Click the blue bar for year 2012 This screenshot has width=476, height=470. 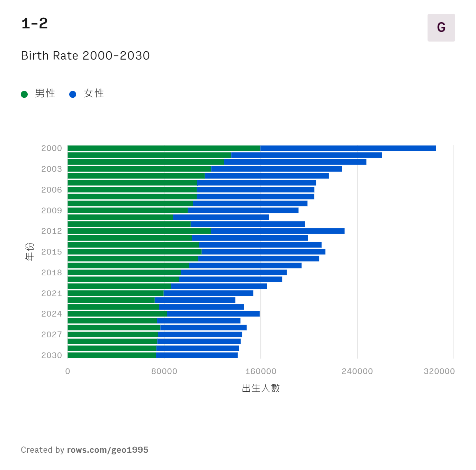tap(278, 231)
